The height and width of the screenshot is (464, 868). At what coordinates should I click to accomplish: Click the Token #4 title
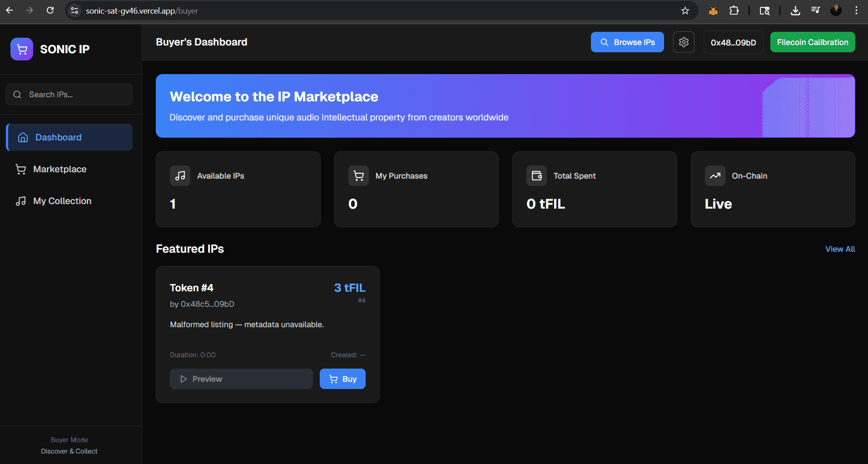coord(191,288)
